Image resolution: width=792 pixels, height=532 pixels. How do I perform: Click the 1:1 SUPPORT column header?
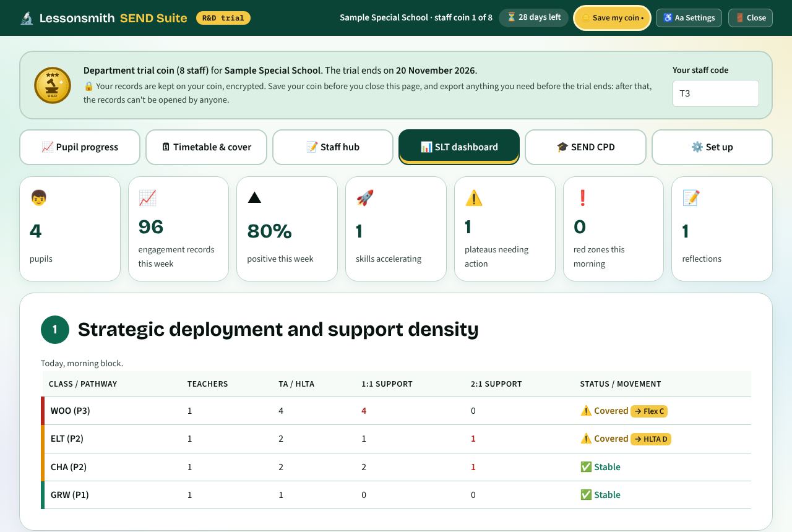[x=387, y=384]
